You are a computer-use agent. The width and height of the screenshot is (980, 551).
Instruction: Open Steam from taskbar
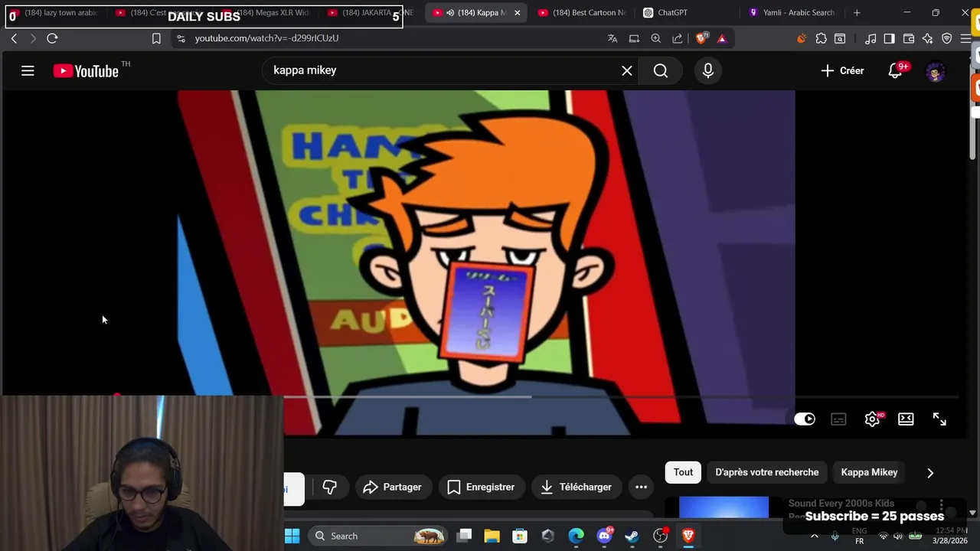(x=632, y=536)
